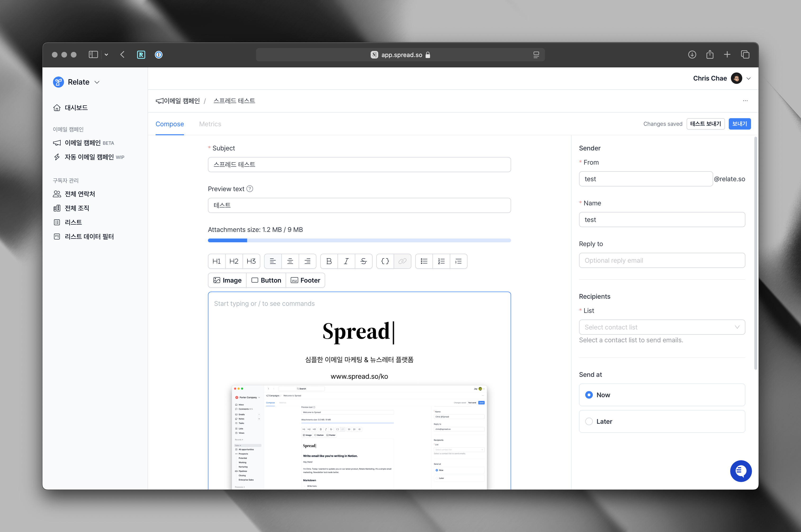
Task: Select the Now send option
Action: [x=589, y=395]
